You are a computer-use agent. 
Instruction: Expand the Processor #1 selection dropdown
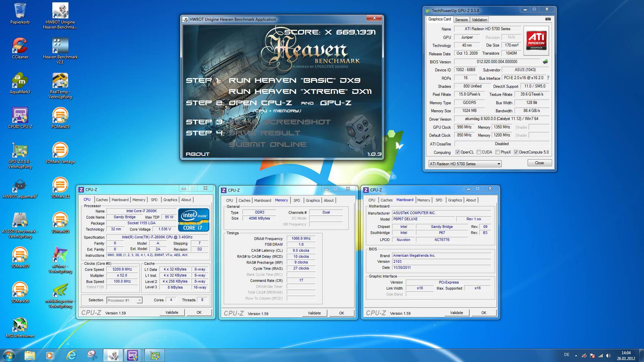(x=124, y=300)
